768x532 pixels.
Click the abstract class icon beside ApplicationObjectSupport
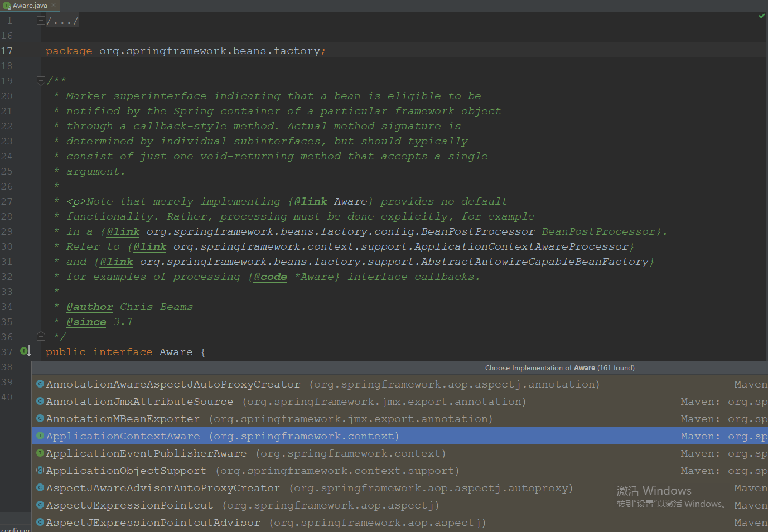tap(40, 470)
